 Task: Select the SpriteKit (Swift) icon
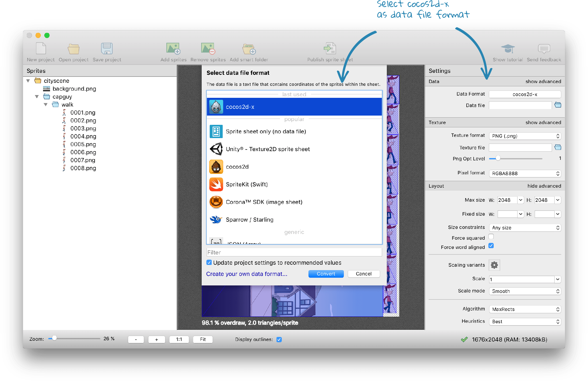click(216, 184)
